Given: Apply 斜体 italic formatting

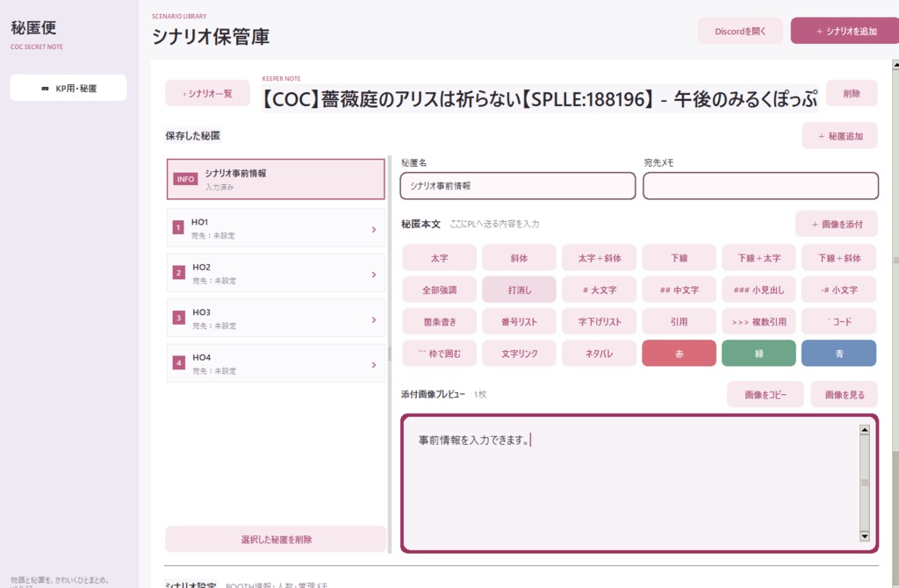Looking at the screenshot, I should point(519,258).
